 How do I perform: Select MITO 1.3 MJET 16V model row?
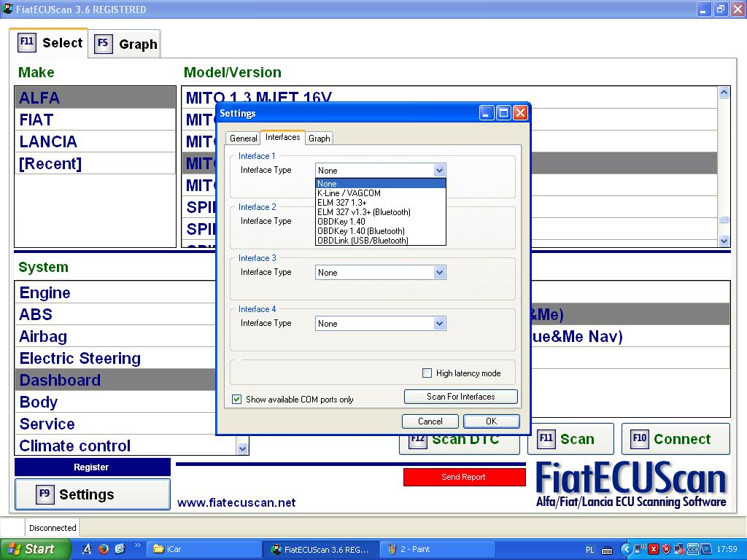coord(449,97)
